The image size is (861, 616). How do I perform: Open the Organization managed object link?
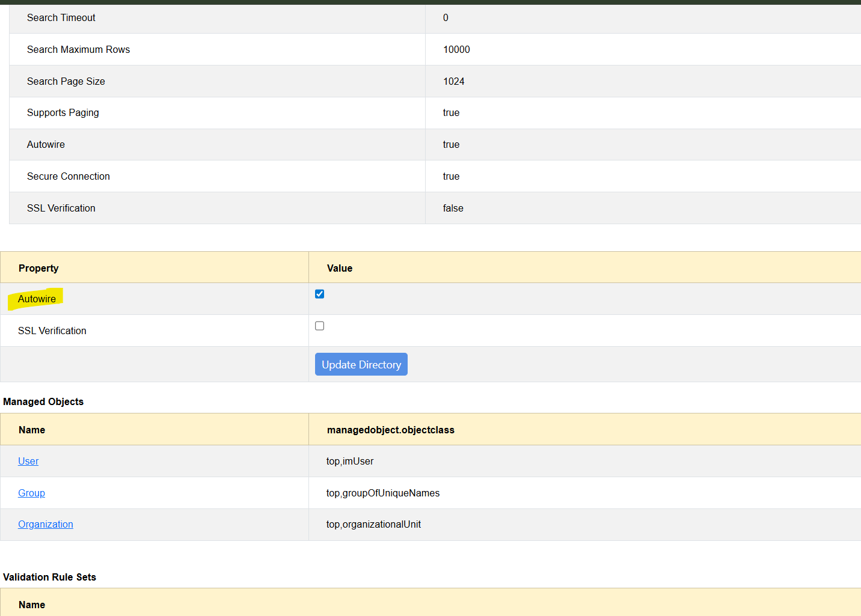46,524
